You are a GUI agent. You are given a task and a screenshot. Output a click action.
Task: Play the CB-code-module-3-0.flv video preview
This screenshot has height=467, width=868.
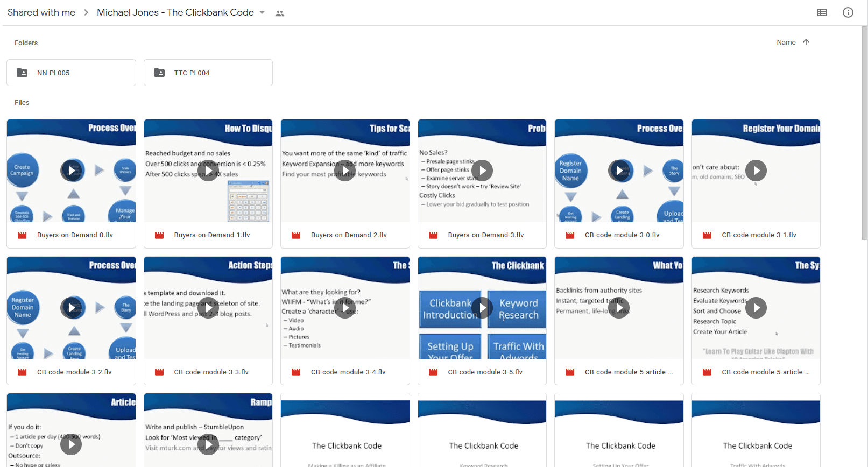click(x=619, y=171)
